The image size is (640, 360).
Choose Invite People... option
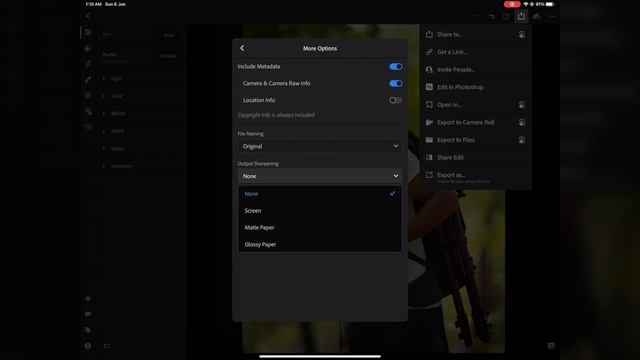coord(476,70)
